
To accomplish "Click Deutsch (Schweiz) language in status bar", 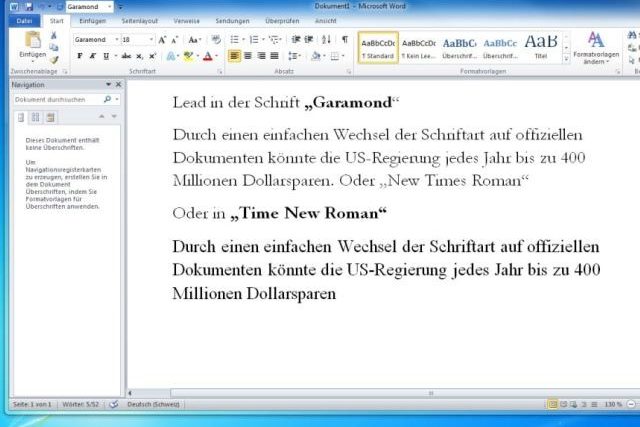I will point(153,404).
